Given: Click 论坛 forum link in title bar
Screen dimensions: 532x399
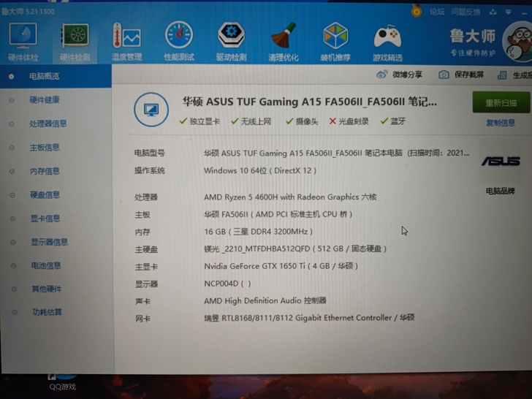Looking at the screenshot, I should click(x=437, y=12).
